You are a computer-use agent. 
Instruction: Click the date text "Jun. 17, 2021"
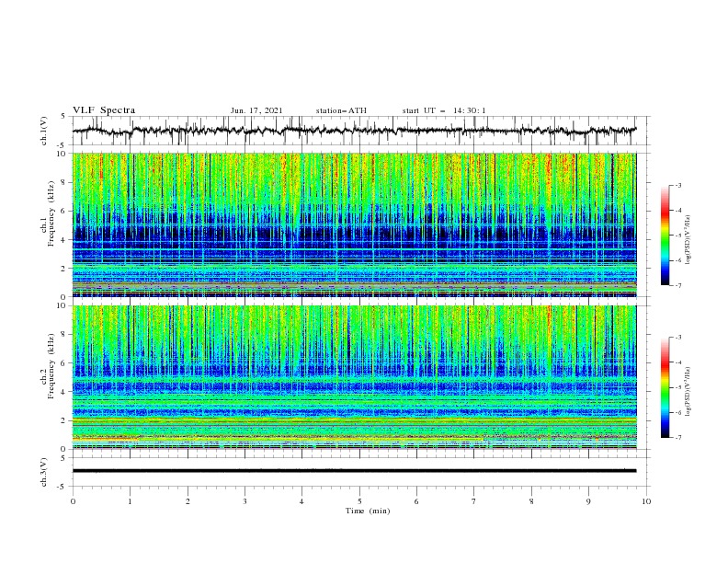point(256,110)
